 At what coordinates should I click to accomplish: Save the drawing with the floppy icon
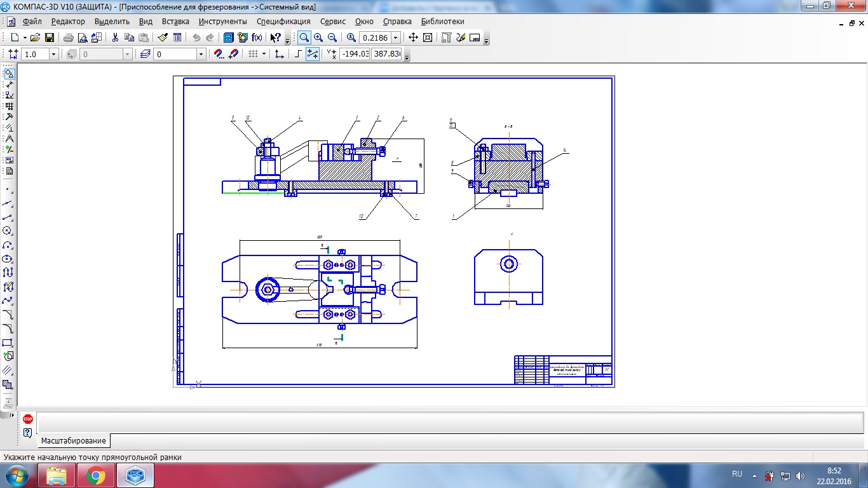click(49, 37)
